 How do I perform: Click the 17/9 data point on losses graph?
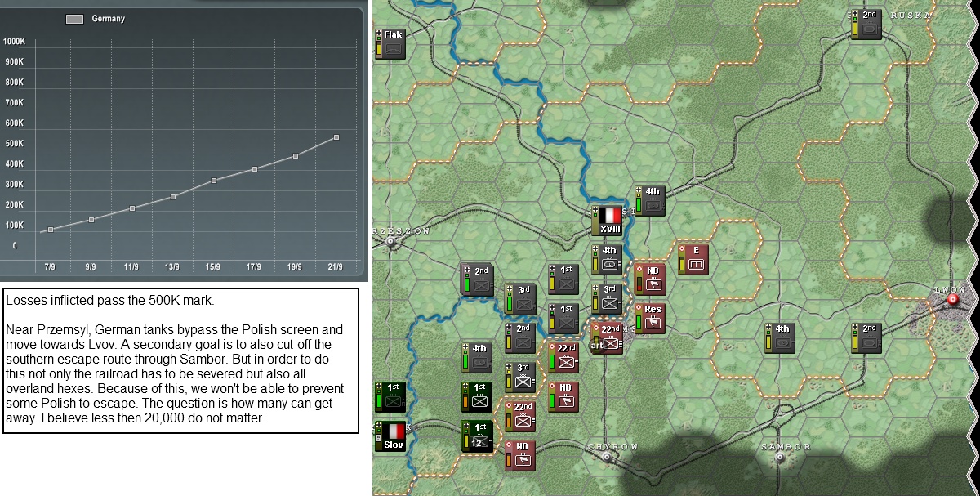[x=255, y=169]
